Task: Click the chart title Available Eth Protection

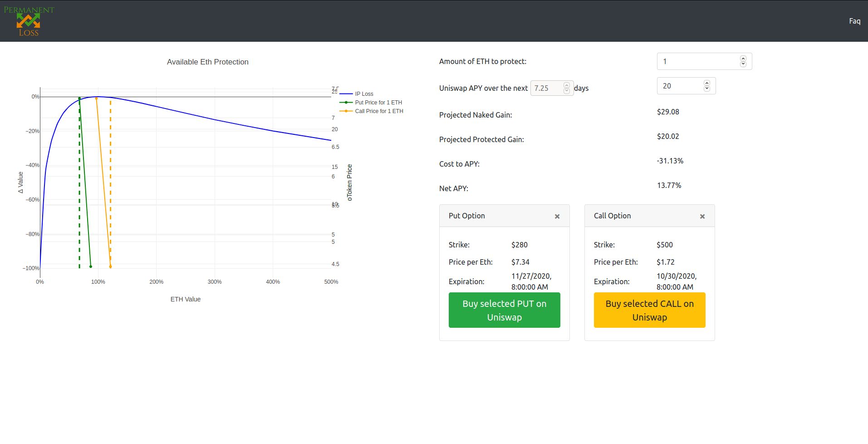Action: [208, 62]
